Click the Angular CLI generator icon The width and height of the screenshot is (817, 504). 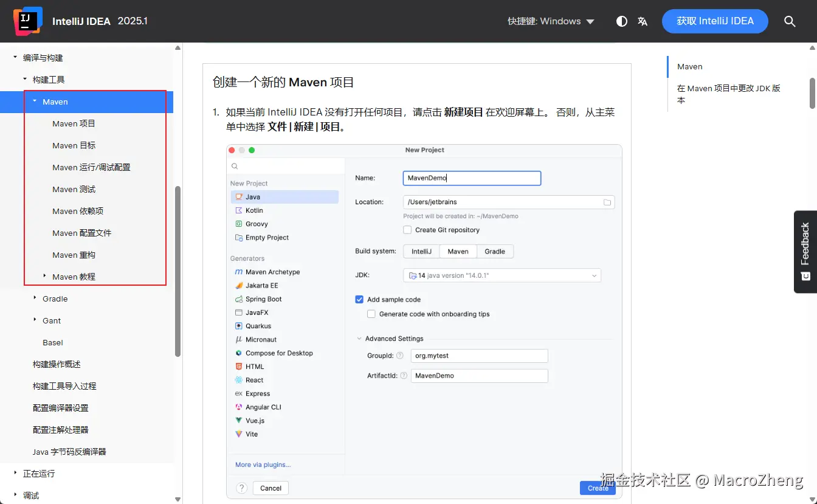coord(239,407)
